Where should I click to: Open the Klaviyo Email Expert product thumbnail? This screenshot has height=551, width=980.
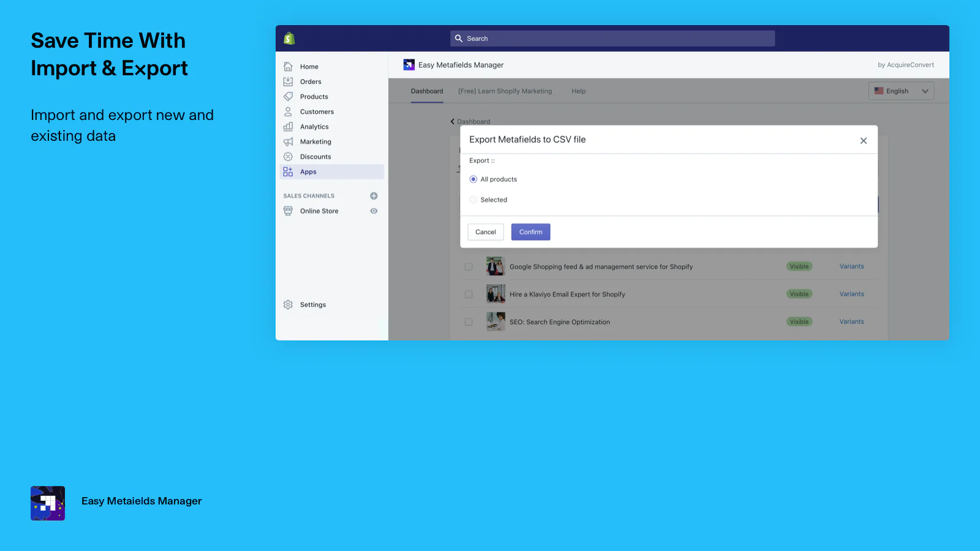pyautogui.click(x=496, y=294)
